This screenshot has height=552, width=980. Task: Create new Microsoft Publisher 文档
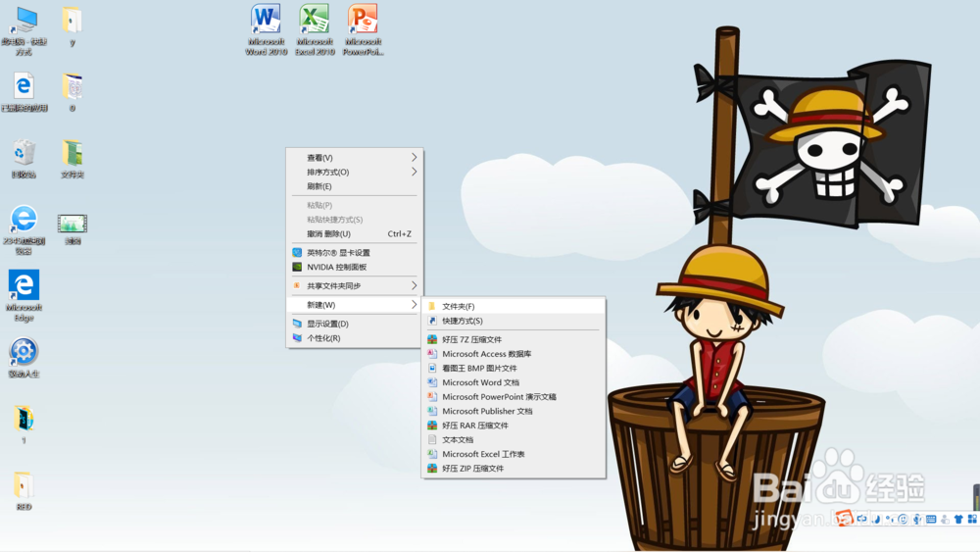pos(514,412)
